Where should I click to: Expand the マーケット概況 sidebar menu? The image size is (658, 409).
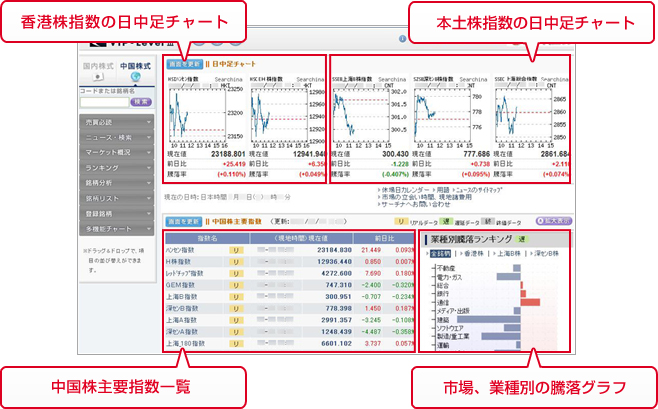click(x=117, y=153)
